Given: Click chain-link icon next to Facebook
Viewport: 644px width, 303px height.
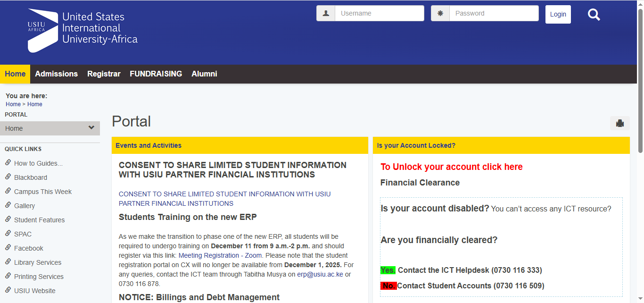Looking at the screenshot, I should click(x=8, y=248).
